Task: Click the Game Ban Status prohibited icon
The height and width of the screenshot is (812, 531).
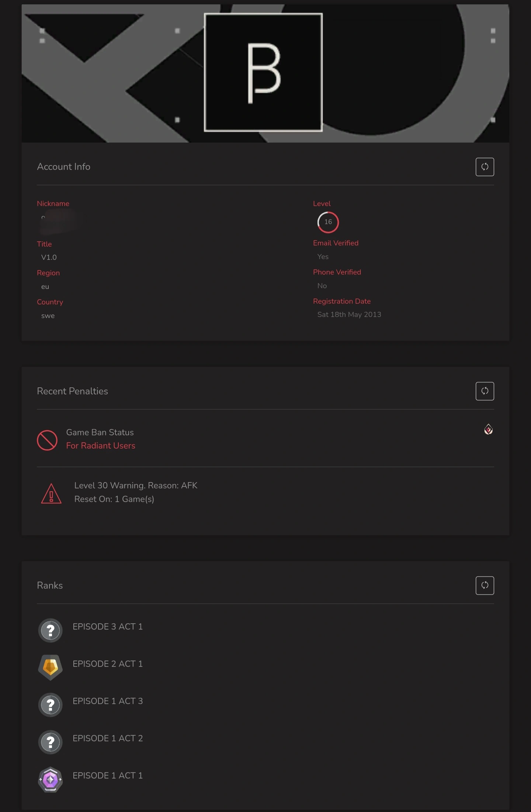Action: point(47,440)
